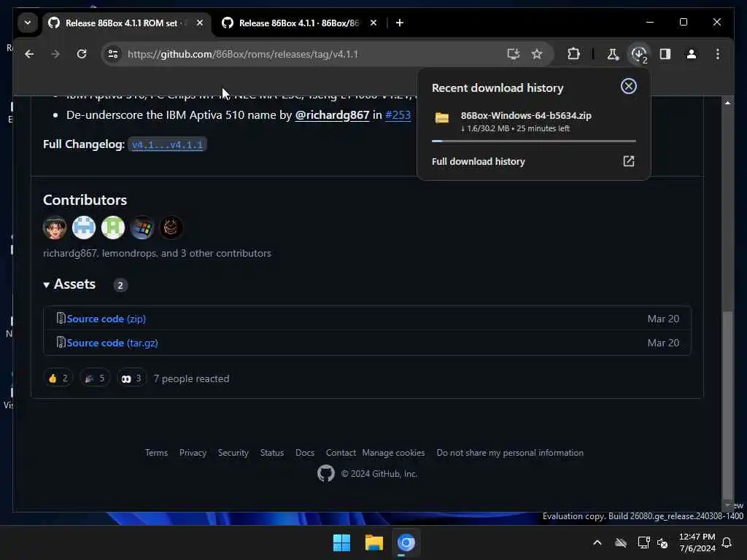Viewport: 747px width, 560px height.
Task: Open File Explorer from the taskbar
Action: [374, 542]
